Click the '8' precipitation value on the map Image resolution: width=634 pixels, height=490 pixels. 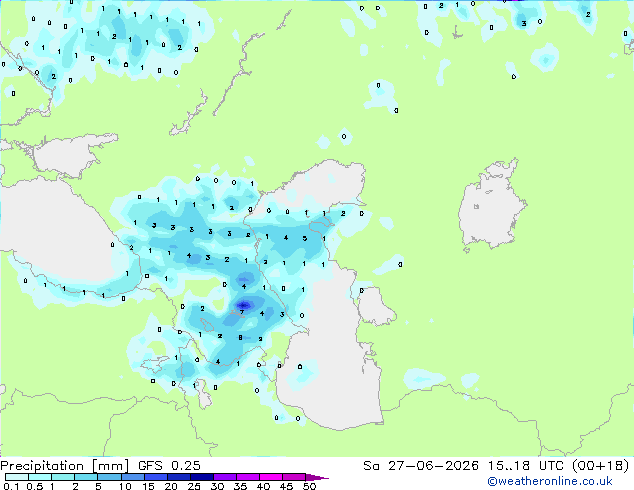(240, 338)
